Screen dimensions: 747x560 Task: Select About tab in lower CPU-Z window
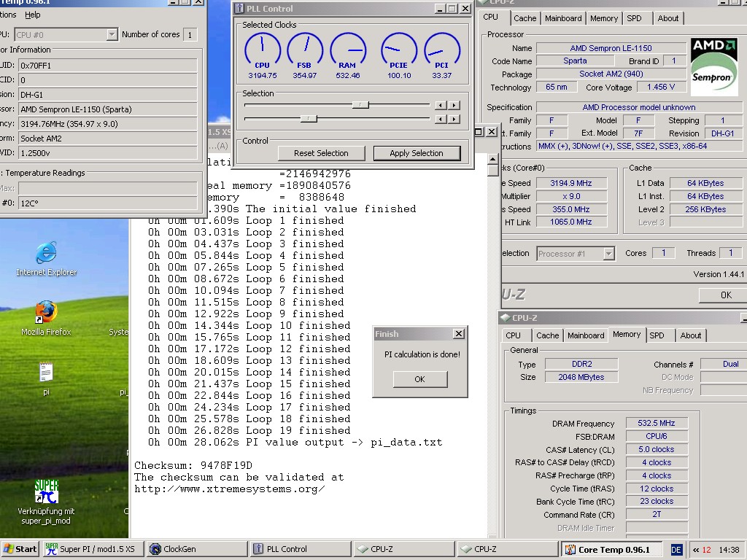691,335
